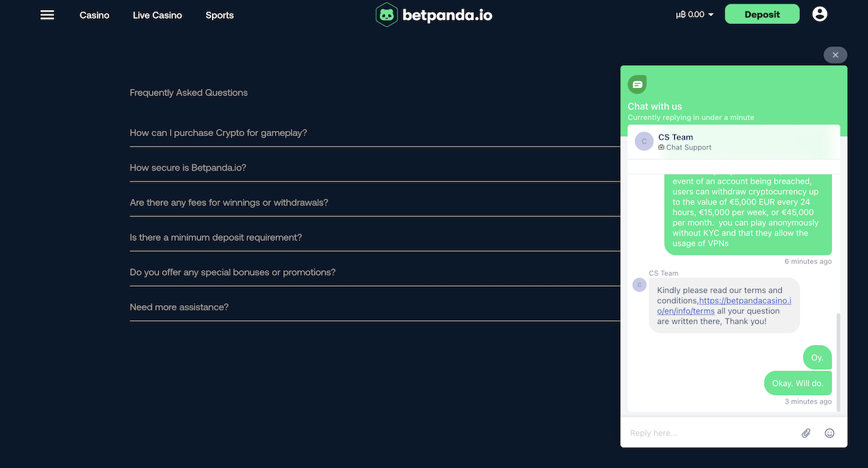Open the Casino menu item
This screenshot has height=468, width=868.
[x=94, y=14]
